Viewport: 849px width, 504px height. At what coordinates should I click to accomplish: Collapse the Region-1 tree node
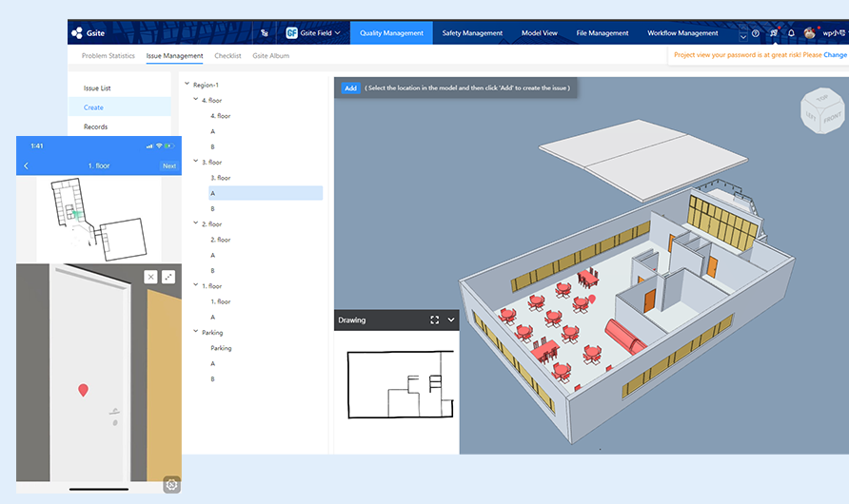click(x=187, y=85)
